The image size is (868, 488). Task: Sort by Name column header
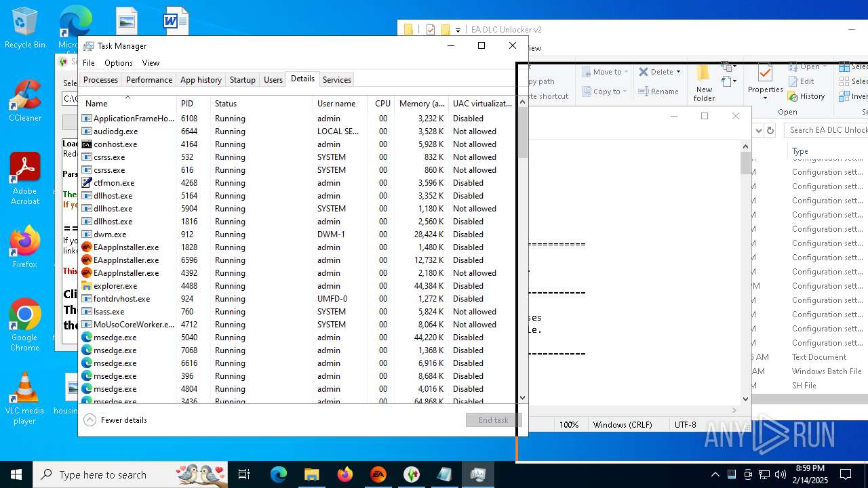(127, 103)
